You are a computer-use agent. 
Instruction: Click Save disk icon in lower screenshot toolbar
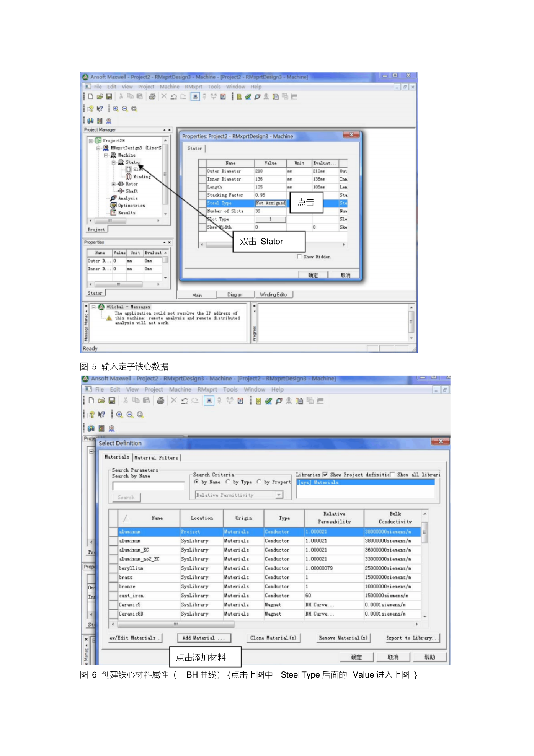click(112, 400)
